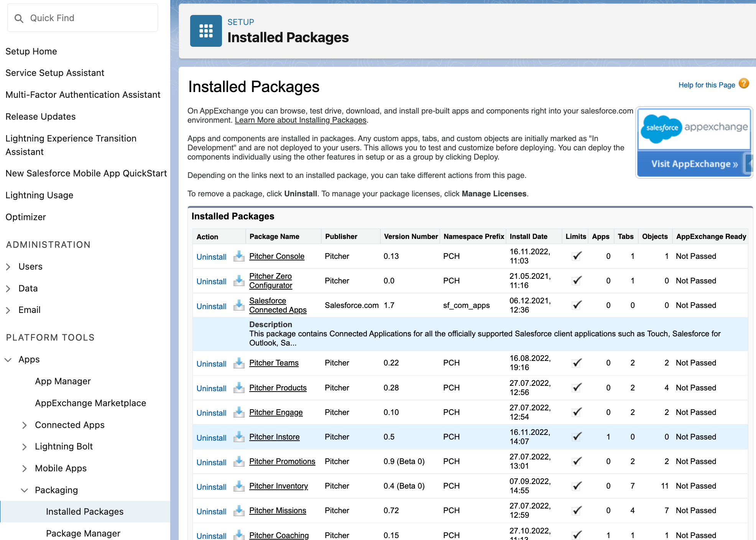Go to App Manager in sidebar

pos(63,381)
